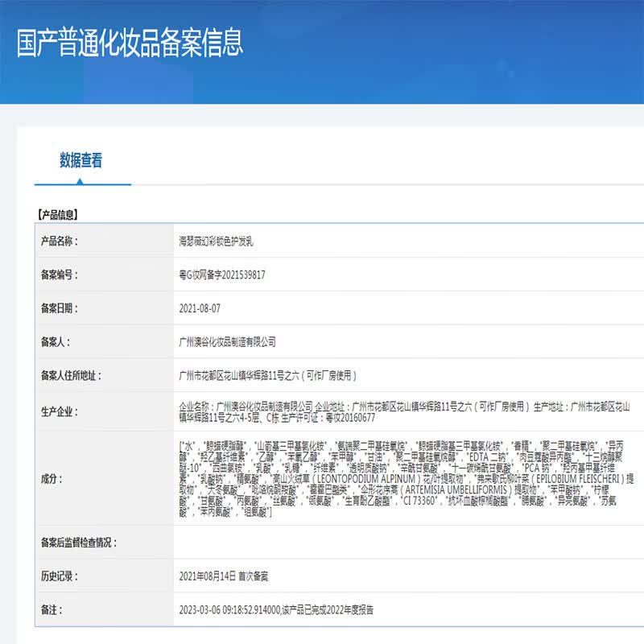644x644 pixels.
Task: Click the 备案人住所地址 label cell
Action: coord(105,375)
